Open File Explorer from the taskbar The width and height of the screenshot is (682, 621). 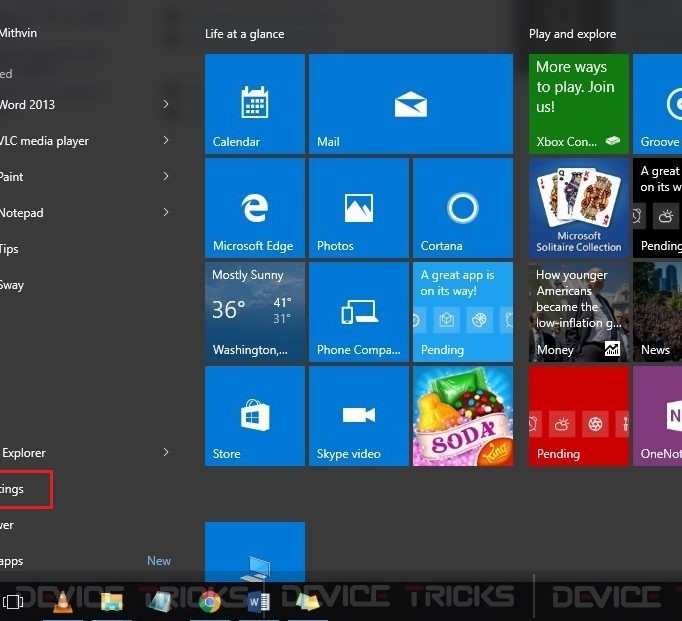tap(111, 602)
